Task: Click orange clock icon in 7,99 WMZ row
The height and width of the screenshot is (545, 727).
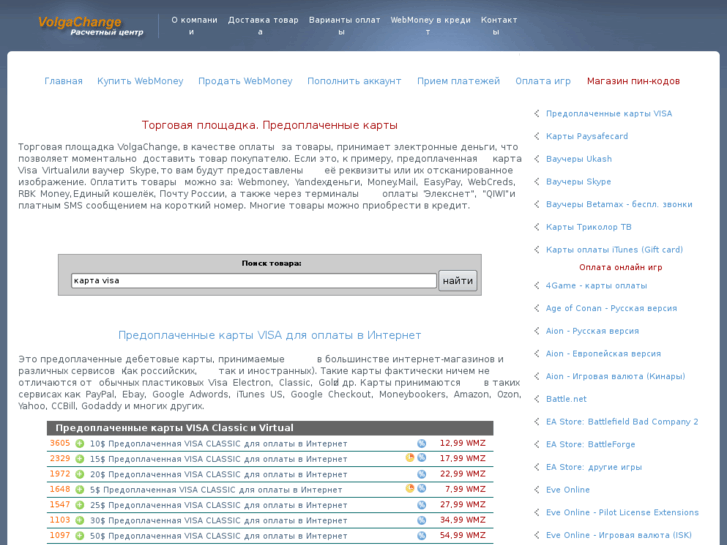Action: pyautogui.click(x=410, y=488)
